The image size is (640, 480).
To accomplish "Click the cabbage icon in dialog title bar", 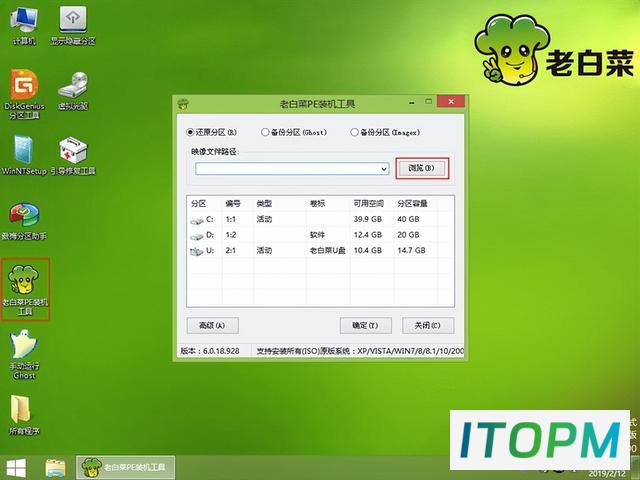I will coord(183,103).
